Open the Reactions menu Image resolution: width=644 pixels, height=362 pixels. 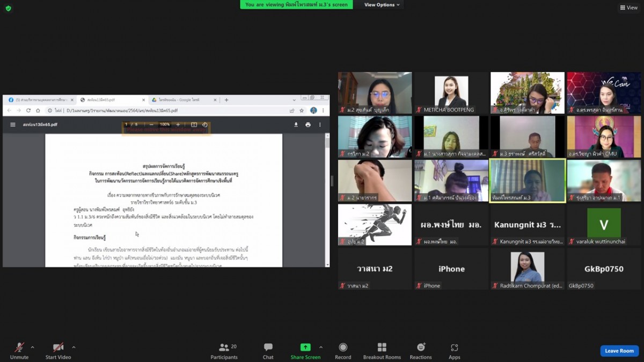click(x=421, y=351)
